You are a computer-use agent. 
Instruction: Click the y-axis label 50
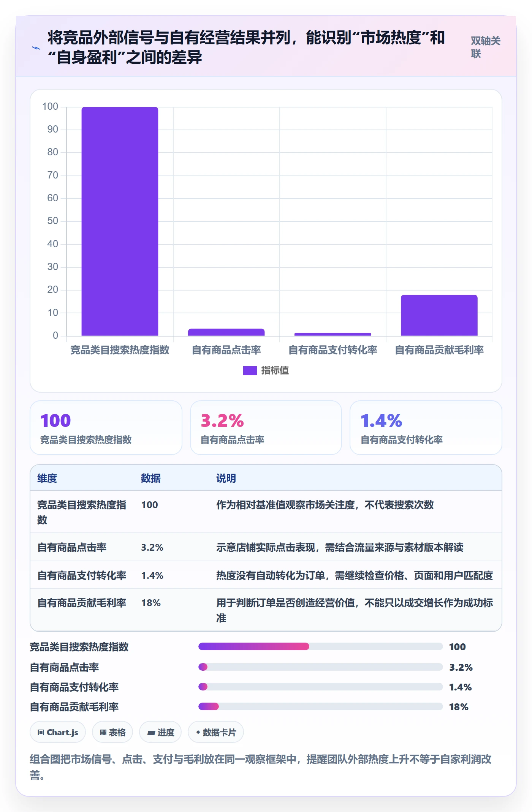point(53,221)
